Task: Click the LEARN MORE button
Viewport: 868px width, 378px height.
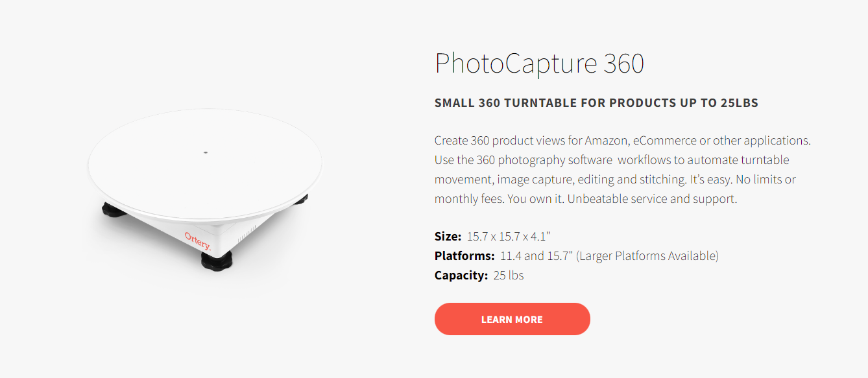Action: (512, 319)
